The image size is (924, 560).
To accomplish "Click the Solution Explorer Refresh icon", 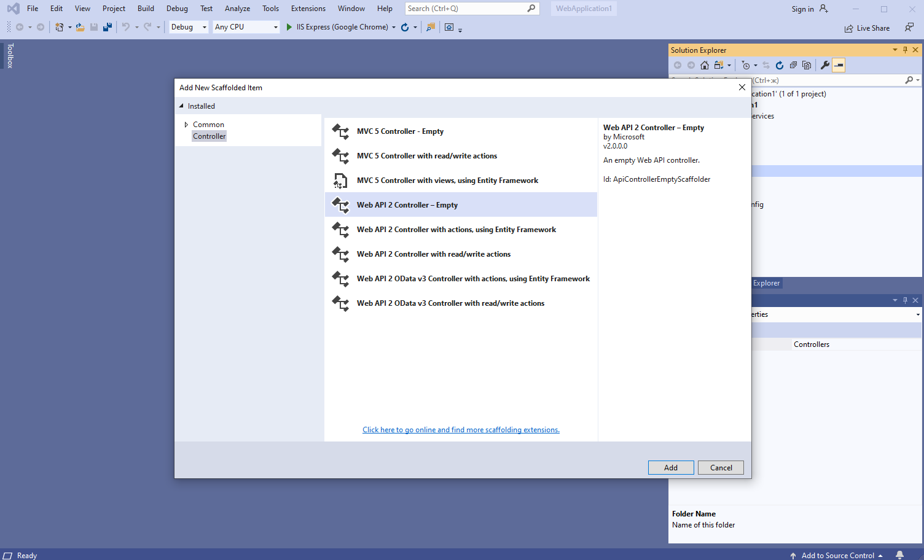I will 780,65.
